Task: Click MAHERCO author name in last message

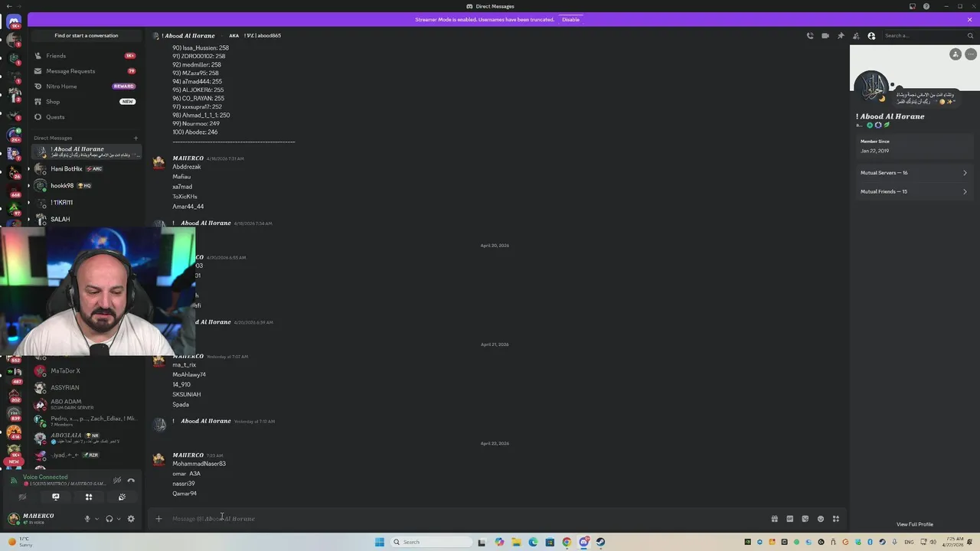Action: (x=188, y=455)
